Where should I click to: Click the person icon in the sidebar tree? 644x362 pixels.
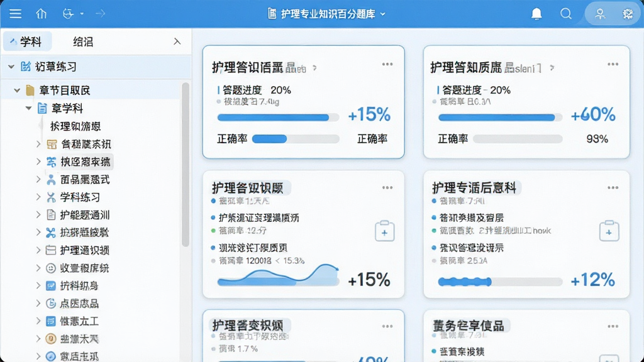[51, 180]
